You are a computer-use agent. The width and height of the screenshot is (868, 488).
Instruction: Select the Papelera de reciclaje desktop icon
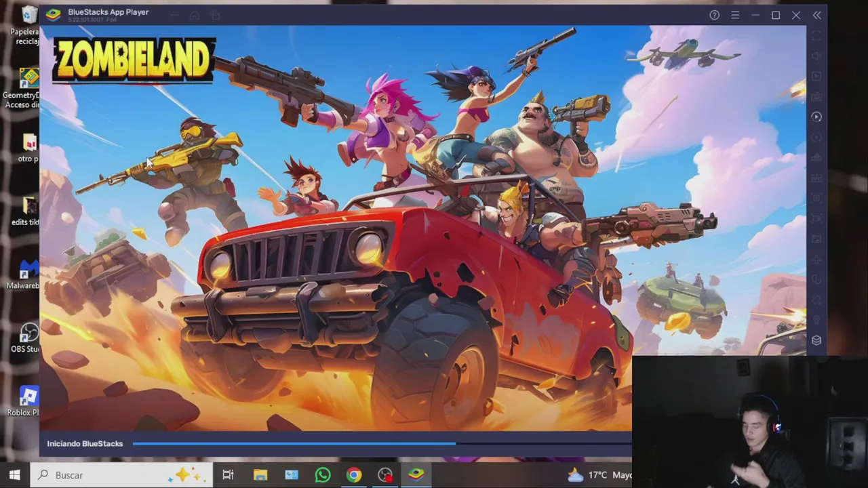coord(26,26)
